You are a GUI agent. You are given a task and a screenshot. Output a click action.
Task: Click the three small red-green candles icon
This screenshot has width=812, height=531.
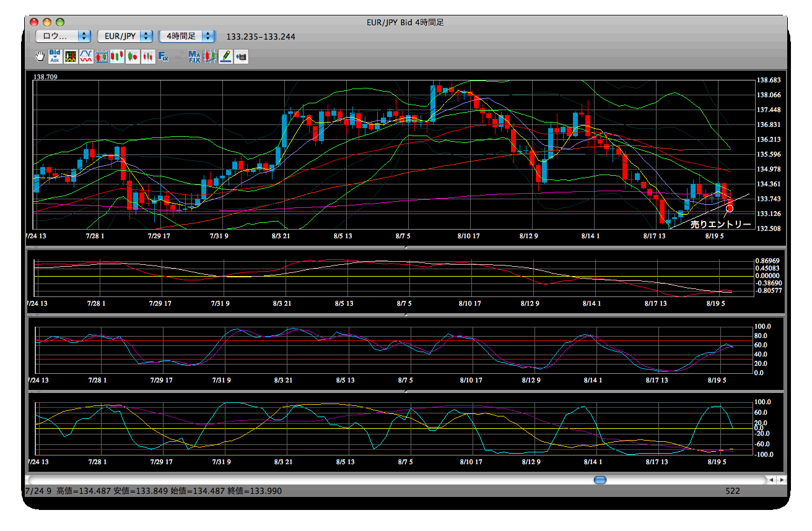pyautogui.click(x=147, y=56)
